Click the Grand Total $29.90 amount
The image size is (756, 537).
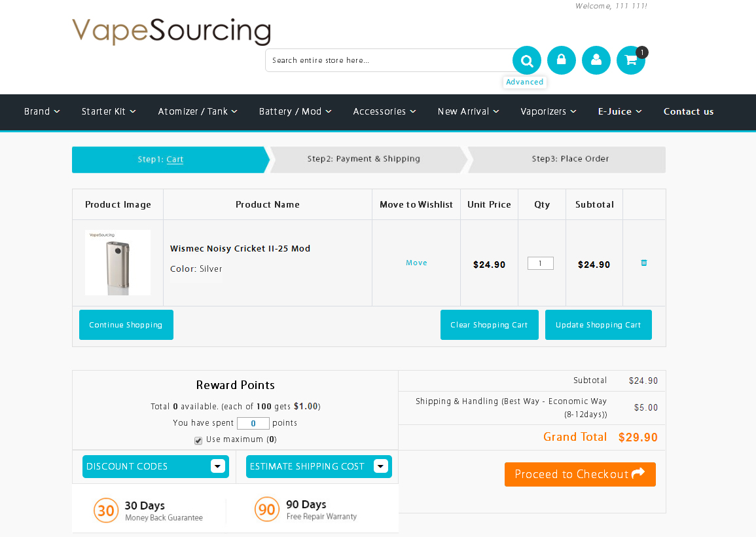click(638, 437)
